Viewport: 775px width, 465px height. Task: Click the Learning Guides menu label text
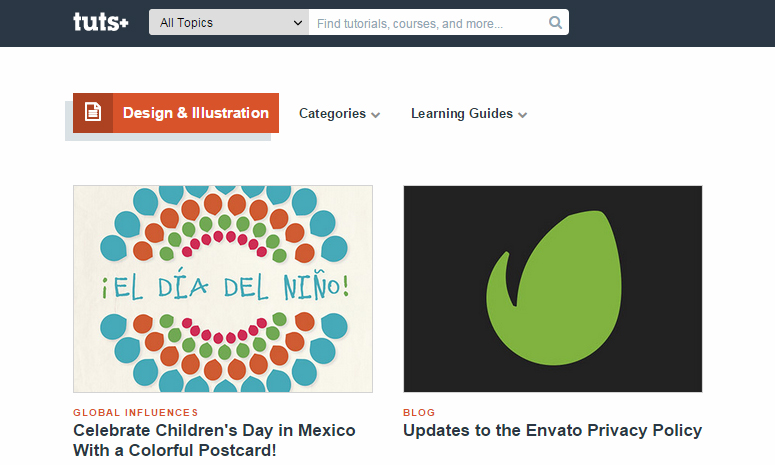coord(462,114)
